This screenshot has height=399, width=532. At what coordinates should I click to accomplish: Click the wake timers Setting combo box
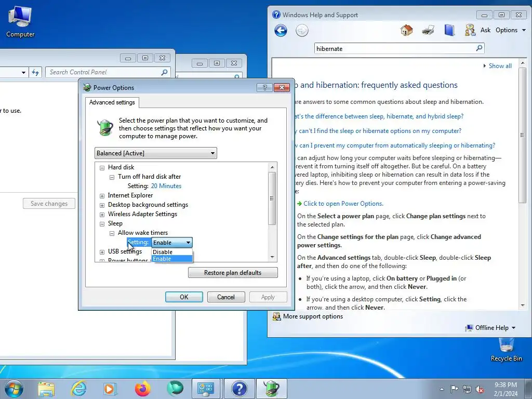pos(172,243)
